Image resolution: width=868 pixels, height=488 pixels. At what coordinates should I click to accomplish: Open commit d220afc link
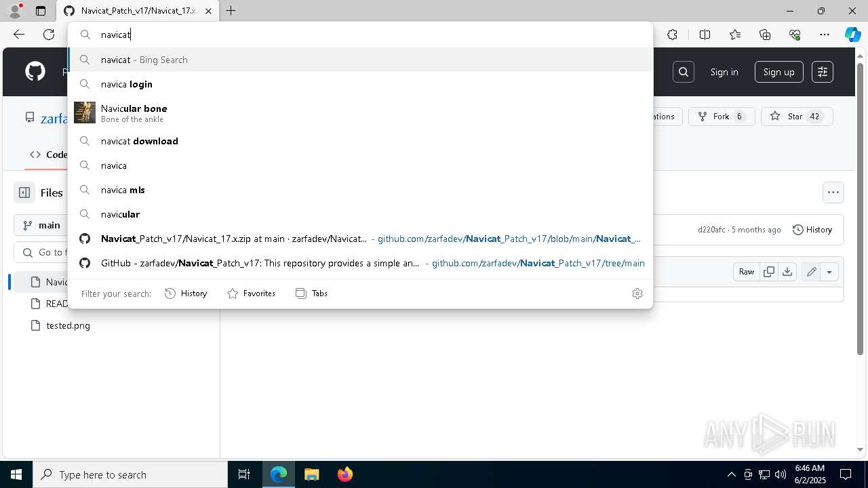pos(711,230)
